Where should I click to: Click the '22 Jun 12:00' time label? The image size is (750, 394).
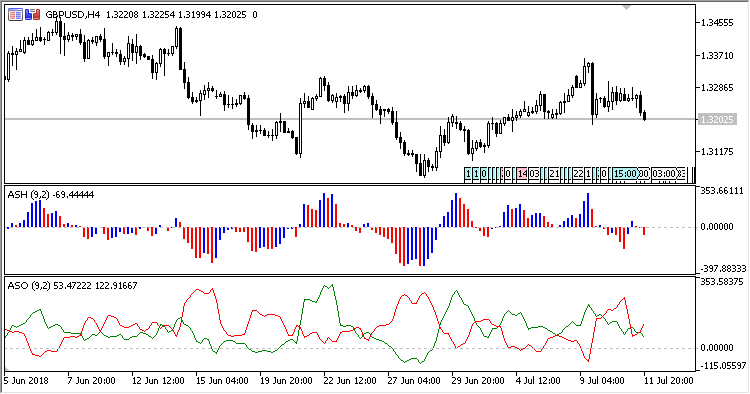click(350, 381)
